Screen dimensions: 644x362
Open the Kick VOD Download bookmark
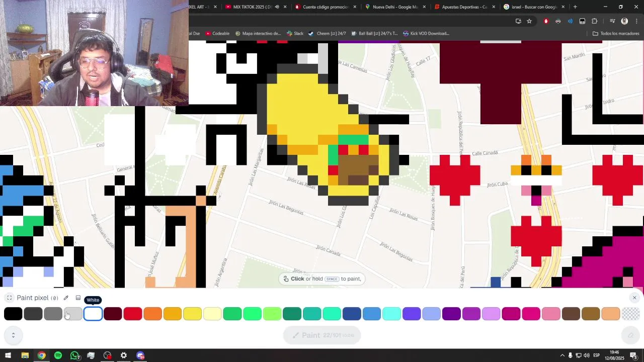[426, 34]
